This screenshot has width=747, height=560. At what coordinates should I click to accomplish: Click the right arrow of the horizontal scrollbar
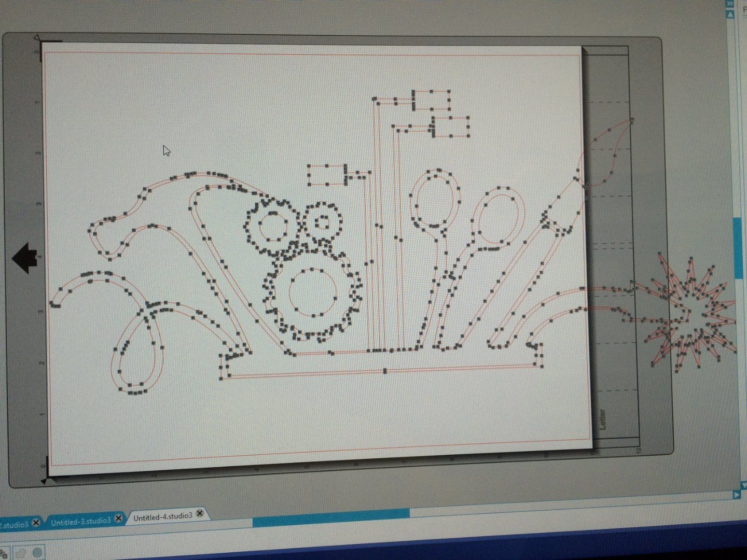[x=737, y=494]
